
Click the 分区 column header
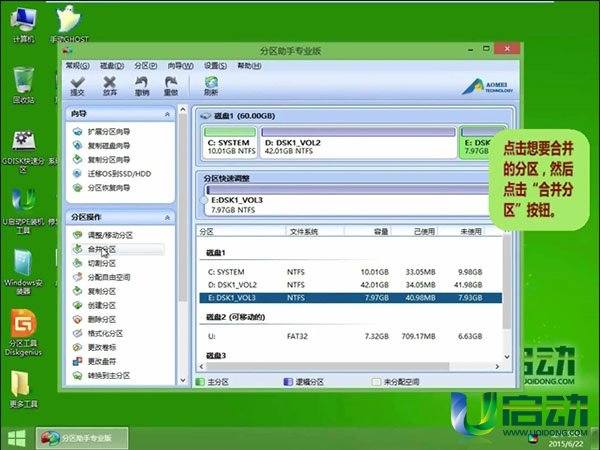[241, 232]
